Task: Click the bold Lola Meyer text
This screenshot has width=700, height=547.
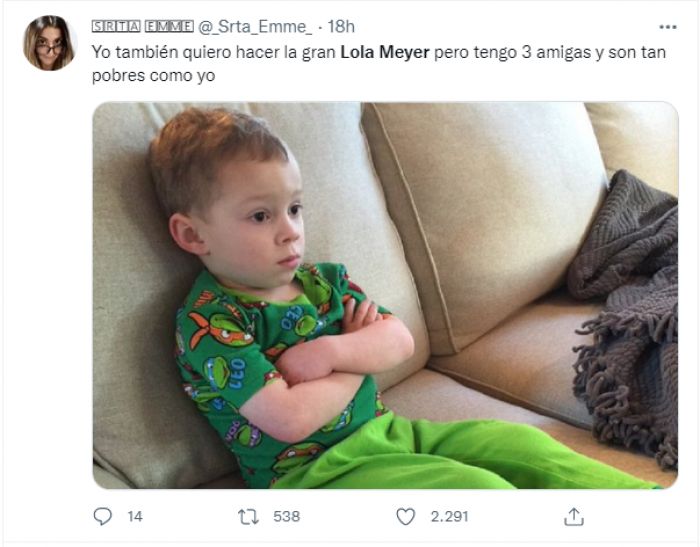Action: pos(385,53)
